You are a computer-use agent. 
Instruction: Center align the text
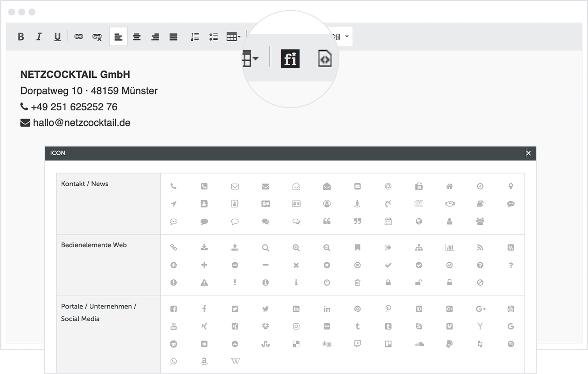(136, 37)
